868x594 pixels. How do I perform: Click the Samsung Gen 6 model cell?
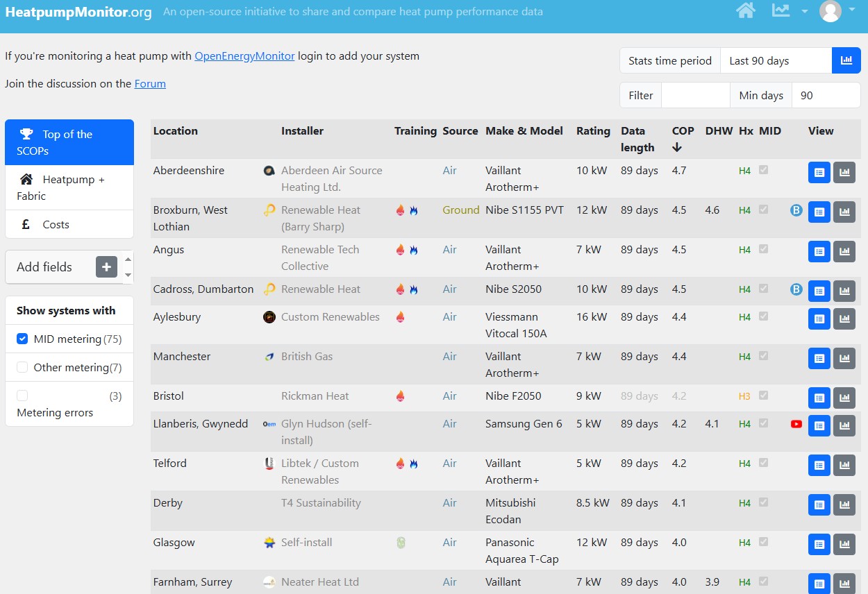click(524, 423)
